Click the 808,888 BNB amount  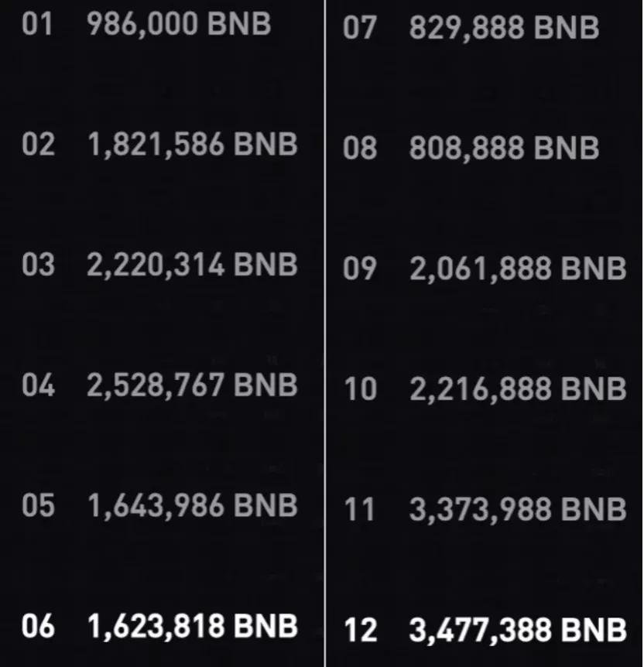pyautogui.click(x=504, y=149)
